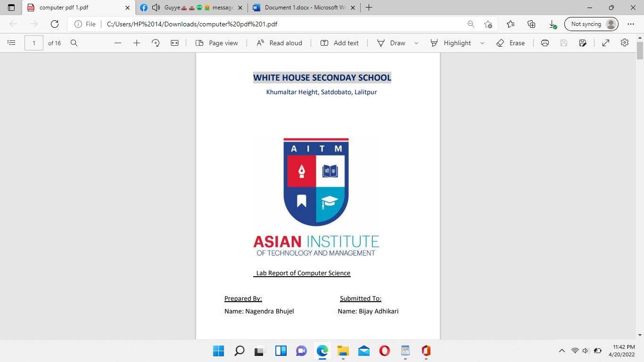Click the Save icon in PDF toolbar

(x=564, y=43)
